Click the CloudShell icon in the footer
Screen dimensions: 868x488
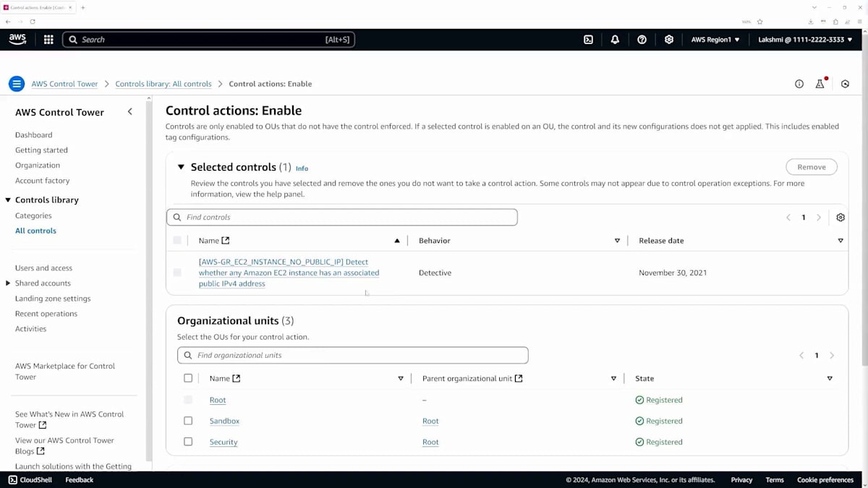tap(12, 480)
